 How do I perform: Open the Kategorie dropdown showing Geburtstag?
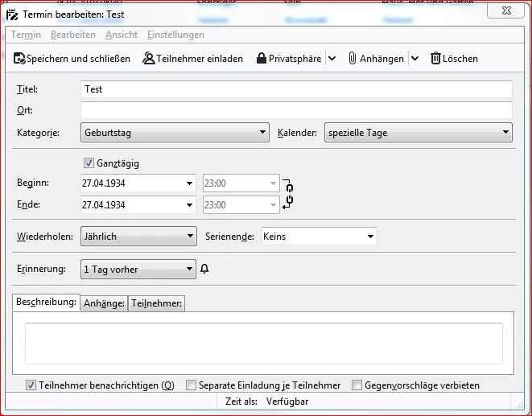[x=175, y=132]
